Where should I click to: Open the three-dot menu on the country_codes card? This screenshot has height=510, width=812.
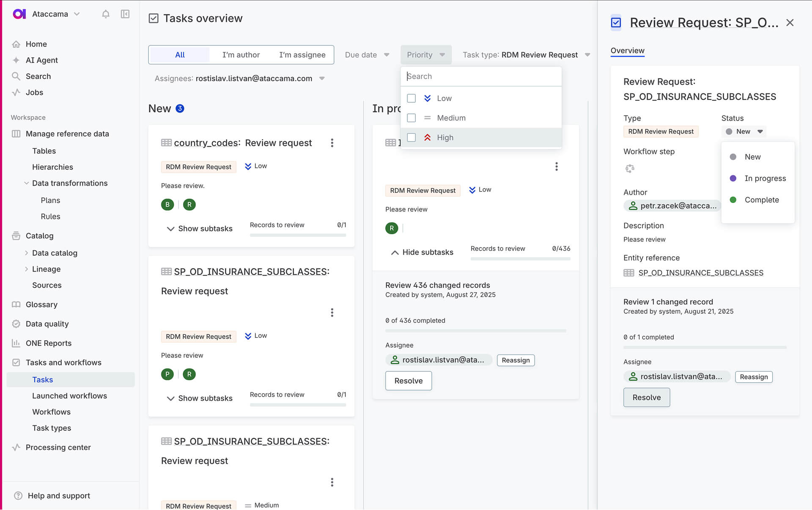point(332,143)
